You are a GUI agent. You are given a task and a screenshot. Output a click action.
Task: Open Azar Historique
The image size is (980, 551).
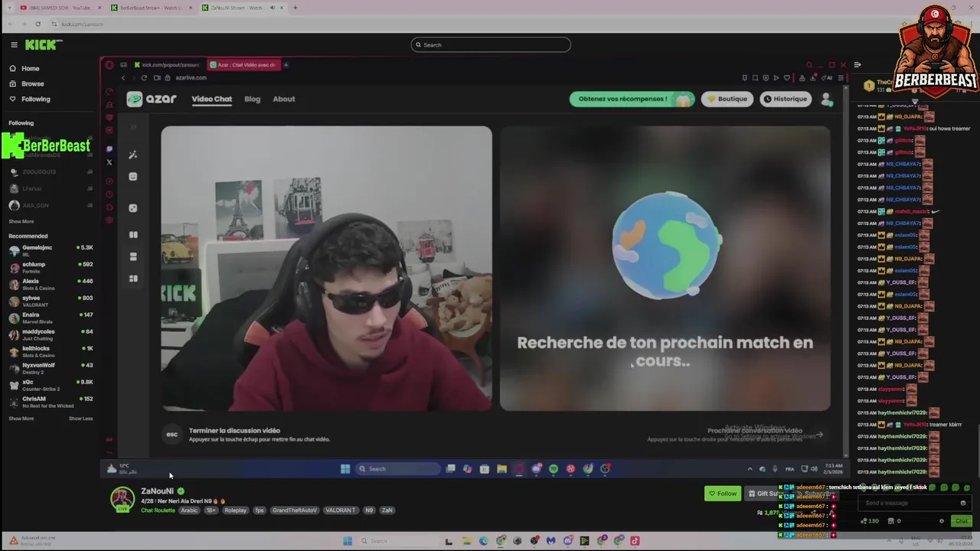click(x=786, y=99)
